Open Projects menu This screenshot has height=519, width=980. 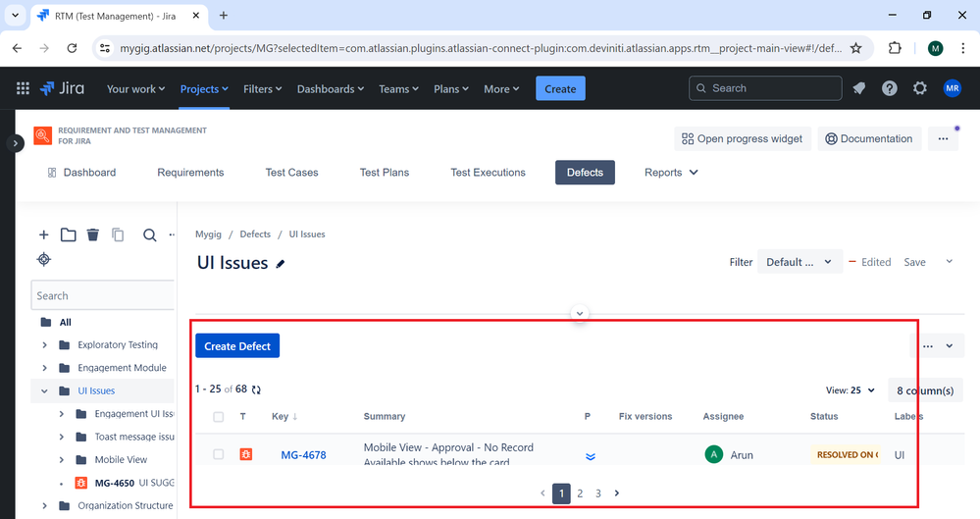(204, 89)
